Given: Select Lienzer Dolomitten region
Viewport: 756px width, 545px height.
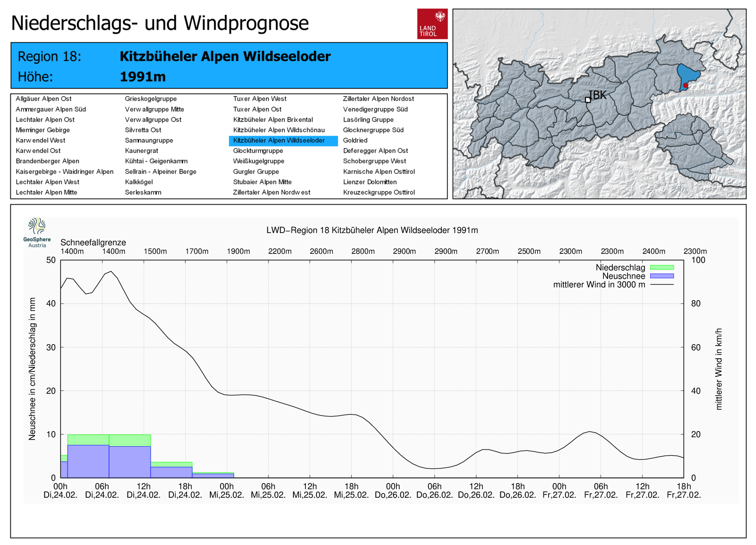Looking at the screenshot, I should click(370, 182).
